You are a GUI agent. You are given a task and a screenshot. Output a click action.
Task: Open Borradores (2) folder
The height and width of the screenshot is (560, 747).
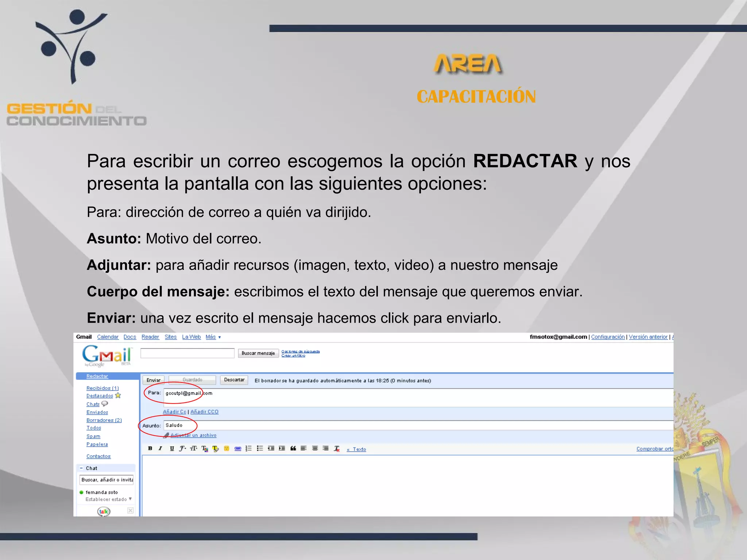coord(104,420)
